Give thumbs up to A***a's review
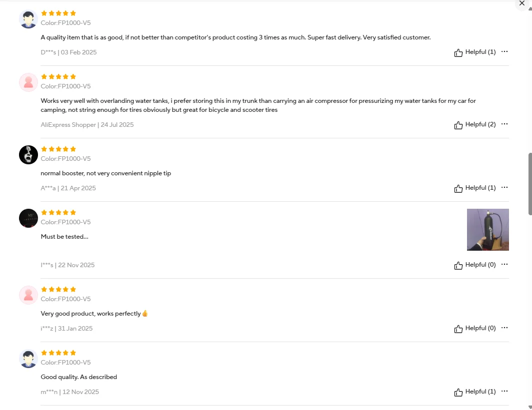Image resolution: width=532 pixels, height=410 pixels. tap(474, 188)
